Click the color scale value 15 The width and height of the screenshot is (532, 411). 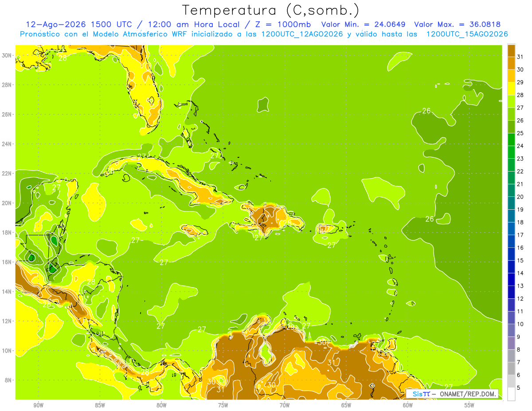520,260
